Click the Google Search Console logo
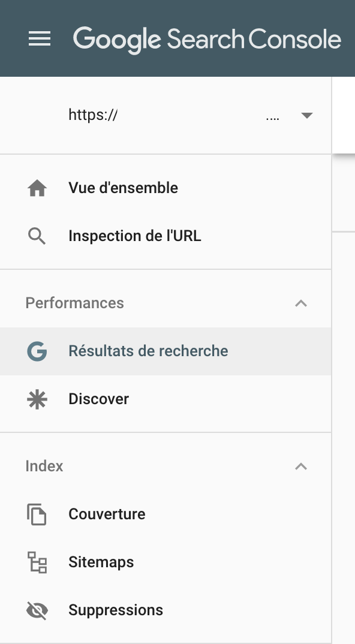Screen dimensions: 355x644 [207, 40]
